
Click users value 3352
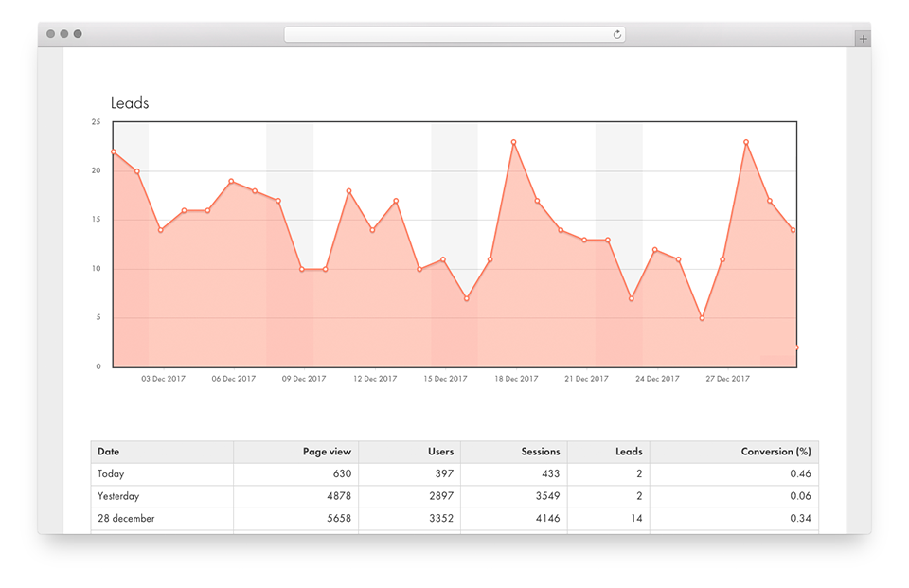pos(441,518)
